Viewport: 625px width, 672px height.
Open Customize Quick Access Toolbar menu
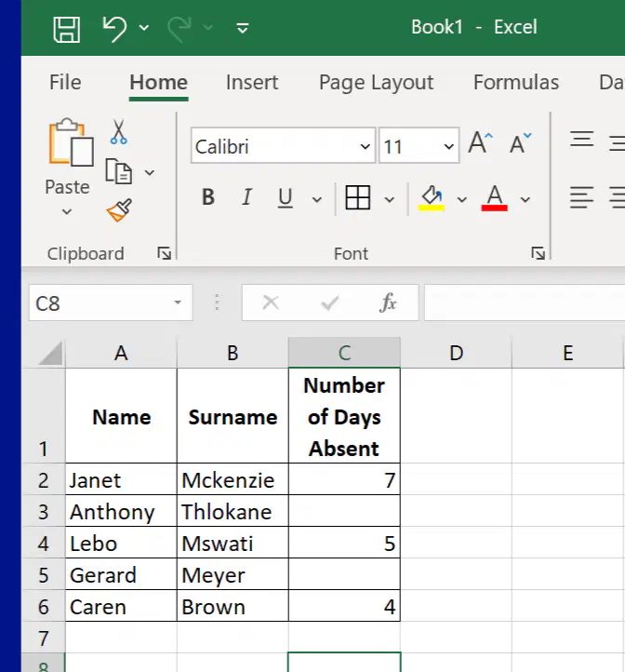pos(243,28)
